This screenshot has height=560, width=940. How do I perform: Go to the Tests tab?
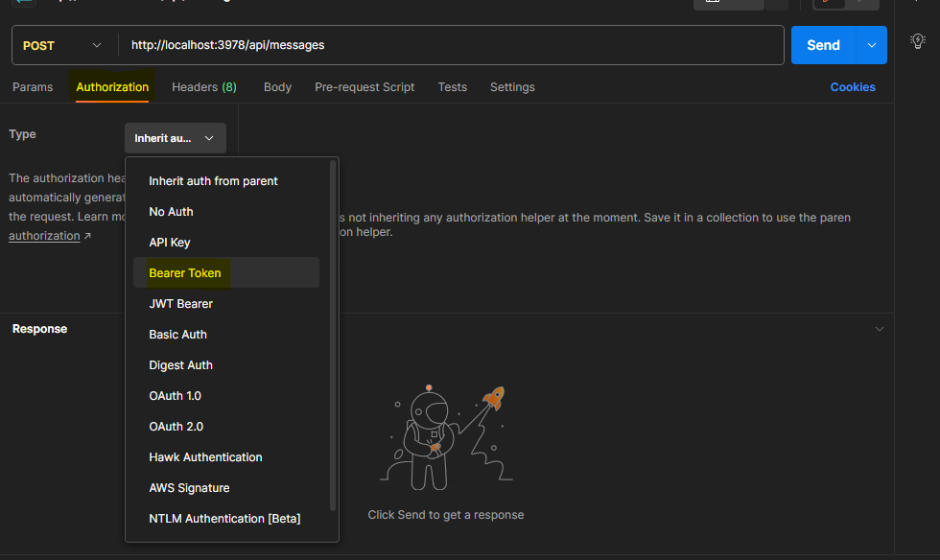(x=452, y=87)
